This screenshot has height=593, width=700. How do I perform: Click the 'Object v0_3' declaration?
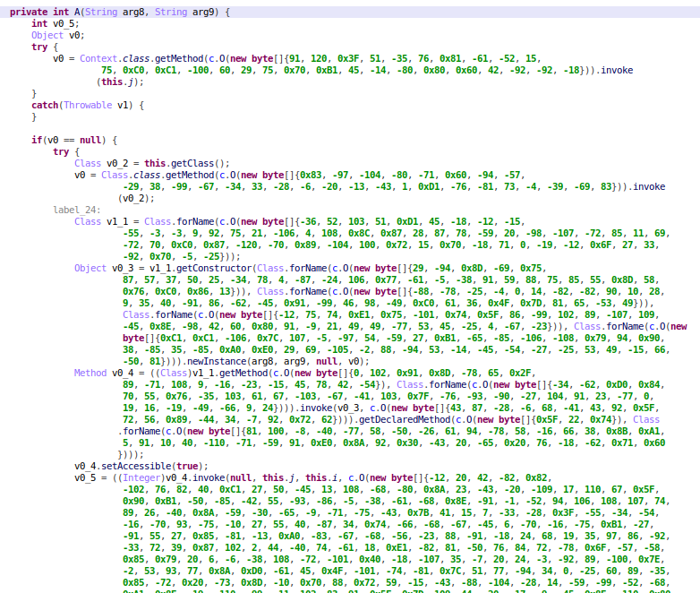(x=106, y=268)
